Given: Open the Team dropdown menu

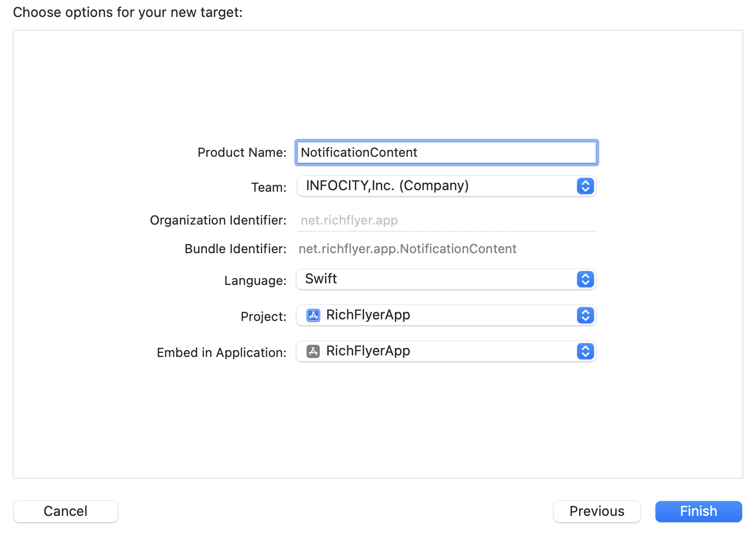Looking at the screenshot, I should point(446,186).
